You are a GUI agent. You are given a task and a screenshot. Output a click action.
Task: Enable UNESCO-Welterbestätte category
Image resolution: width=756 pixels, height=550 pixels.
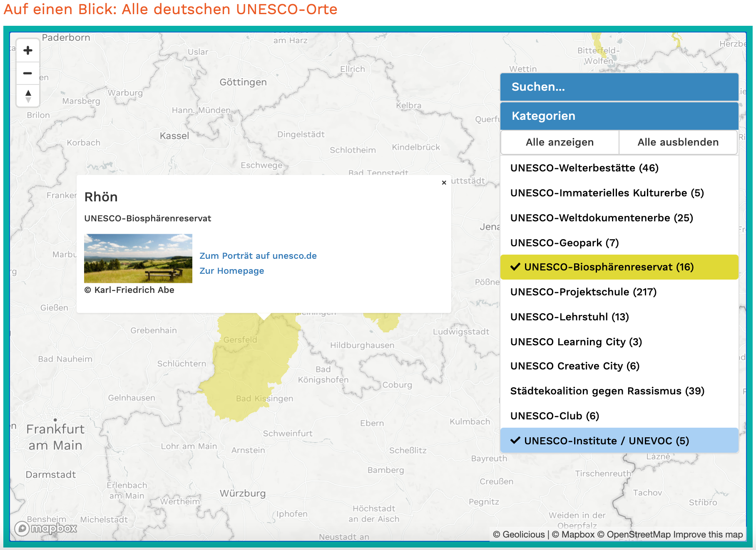(584, 168)
